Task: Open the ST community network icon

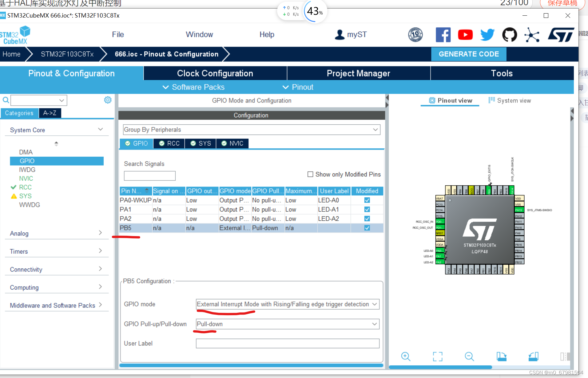Action: pyautogui.click(x=532, y=34)
